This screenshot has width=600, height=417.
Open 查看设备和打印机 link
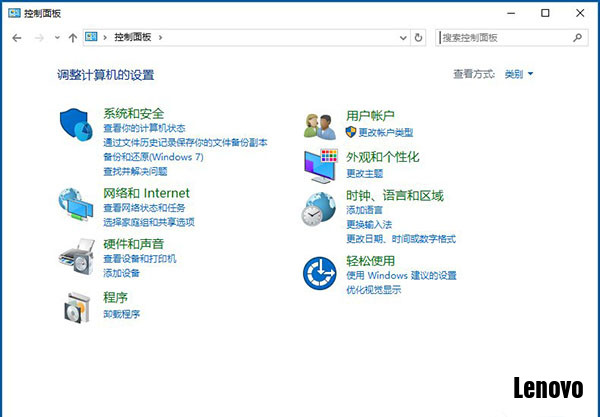tap(140, 259)
